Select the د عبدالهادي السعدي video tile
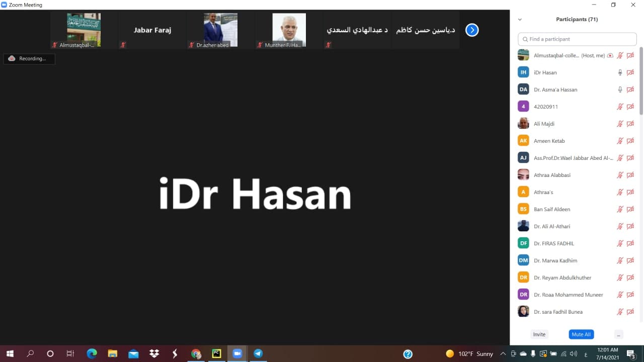644x362 pixels. (x=357, y=30)
